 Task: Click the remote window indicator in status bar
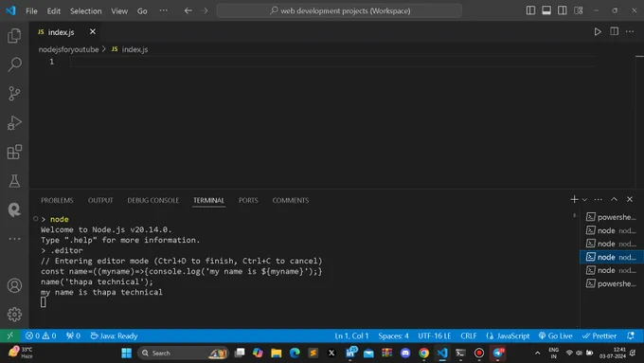9,336
